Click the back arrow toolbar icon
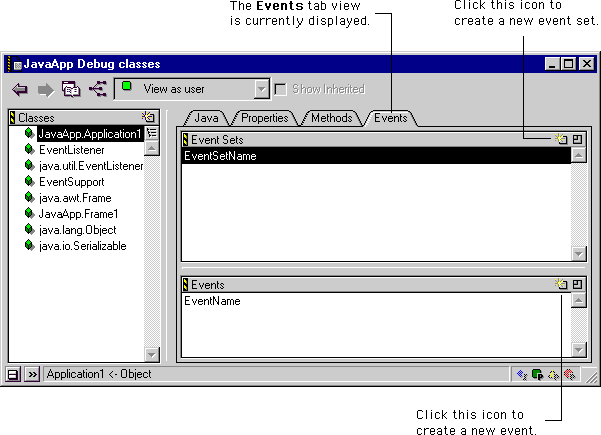This screenshot has width=601, height=435. pyautogui.click(x=20, y=90)
